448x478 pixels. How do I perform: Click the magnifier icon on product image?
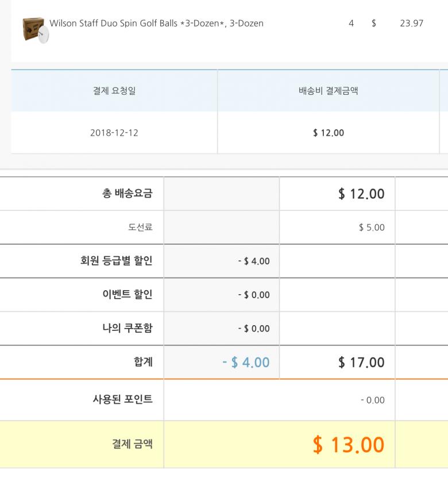point(44,35)
